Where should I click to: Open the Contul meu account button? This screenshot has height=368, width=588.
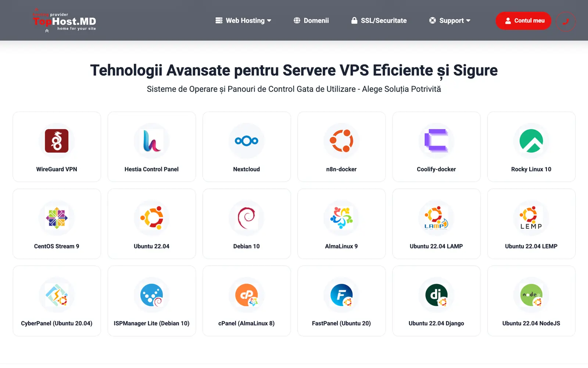[x=523, y=21]
